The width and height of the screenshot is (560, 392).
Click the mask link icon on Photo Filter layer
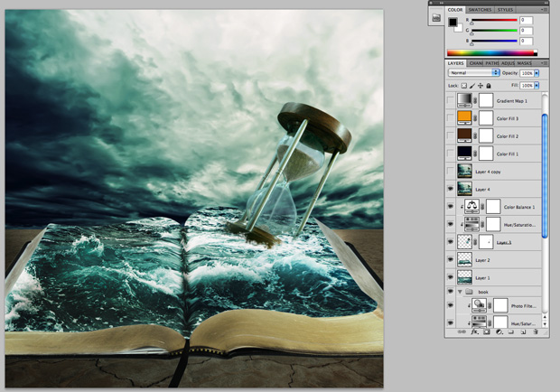point(490,306)
